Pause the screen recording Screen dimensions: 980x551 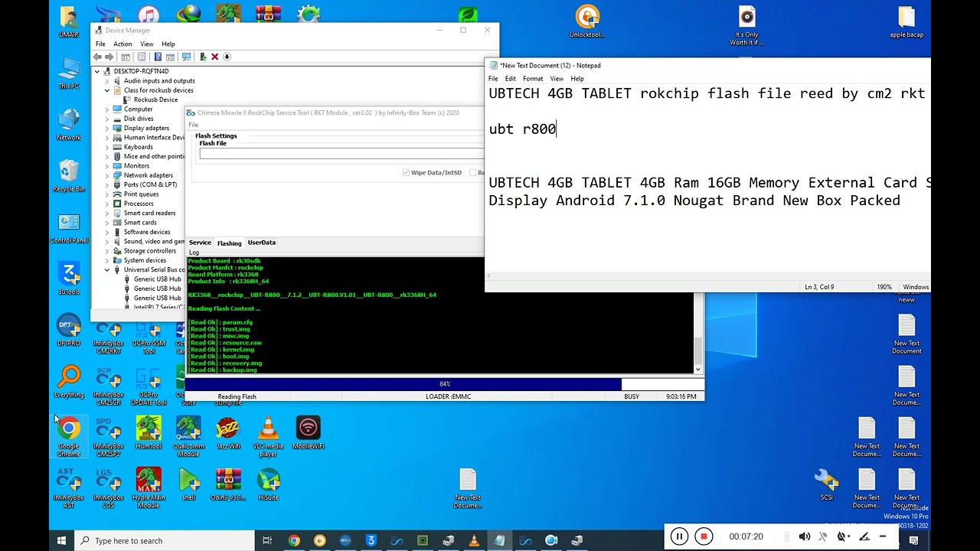pyautogui.click(x=679, y=536)
